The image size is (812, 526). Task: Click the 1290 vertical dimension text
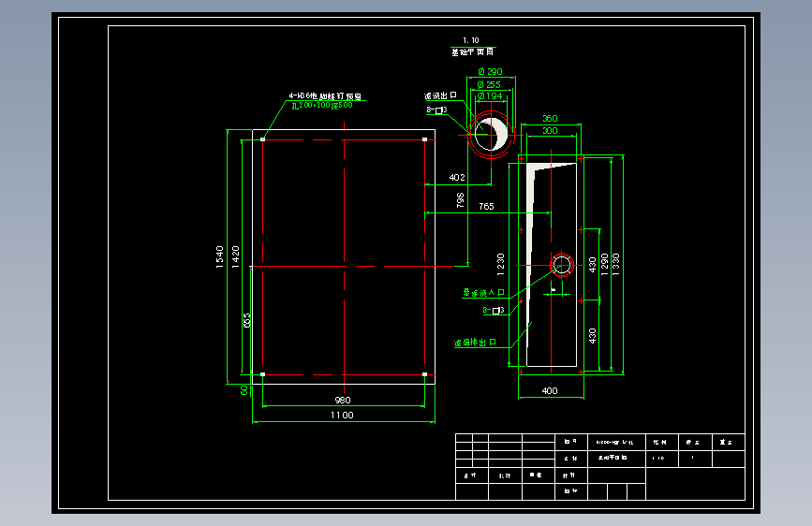point(604,264)
